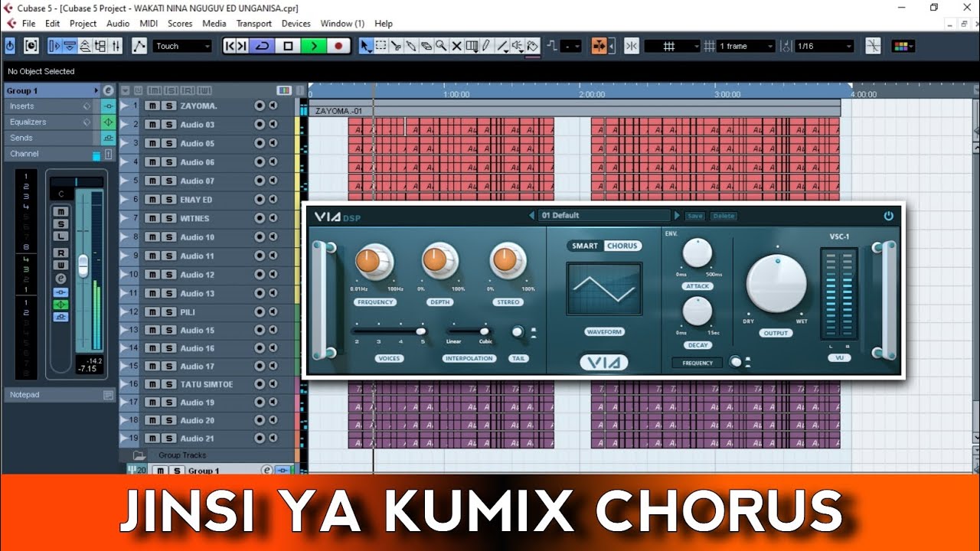This screenshot has width=980, height=551.
Task: Click the WAVEFORM button in VIA plugin
Action: point(605,332)
